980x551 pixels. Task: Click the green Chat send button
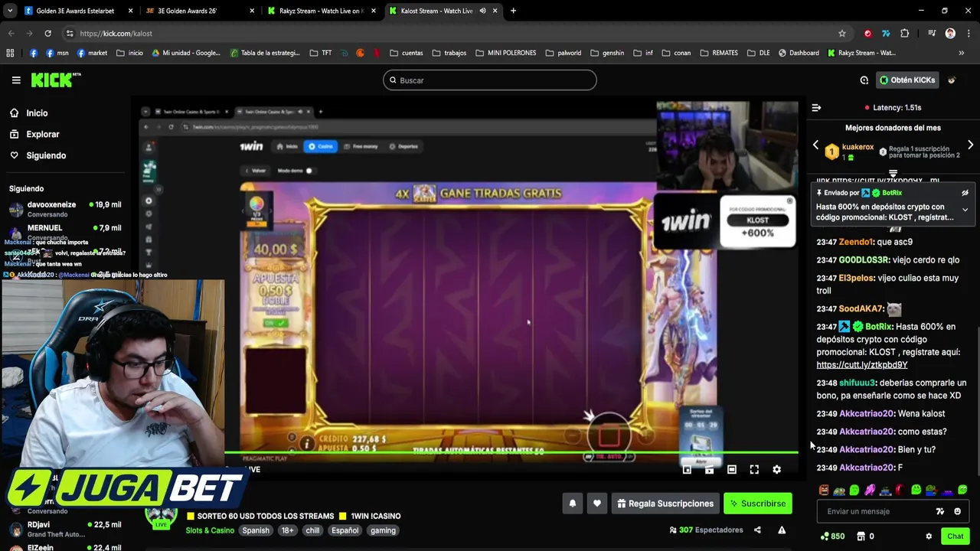pyautogui.click(x=955, y=536)
